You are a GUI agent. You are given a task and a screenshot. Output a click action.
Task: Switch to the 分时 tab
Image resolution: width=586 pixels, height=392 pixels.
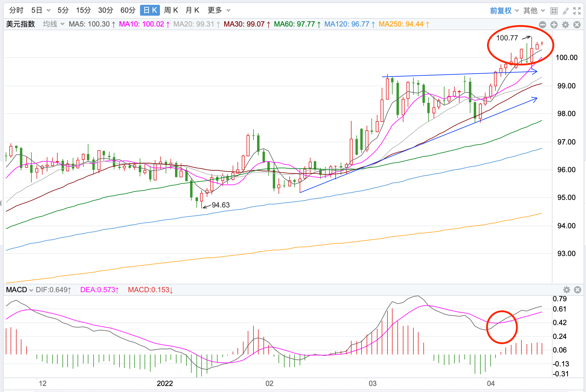(16, 11)
